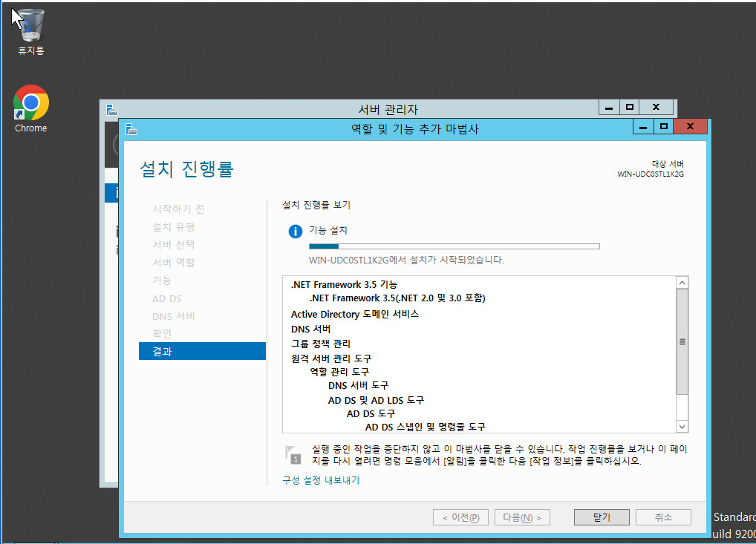Click the blue information icon beside 기능 설치
The width and height of the screenshot is (756, 544).
tap(295, 232)
